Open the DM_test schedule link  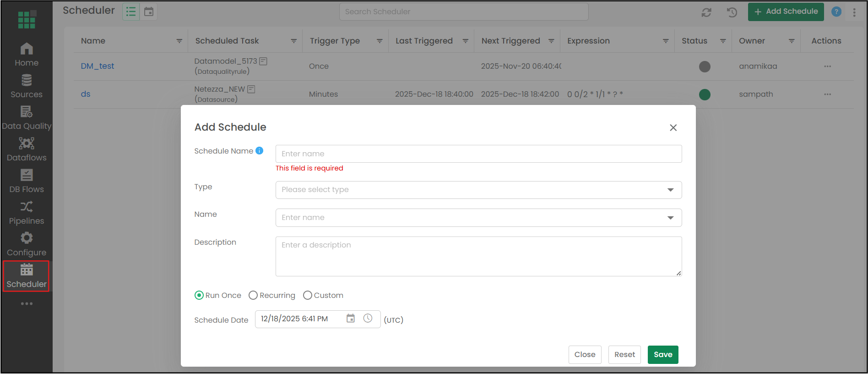tap(98, 66)
